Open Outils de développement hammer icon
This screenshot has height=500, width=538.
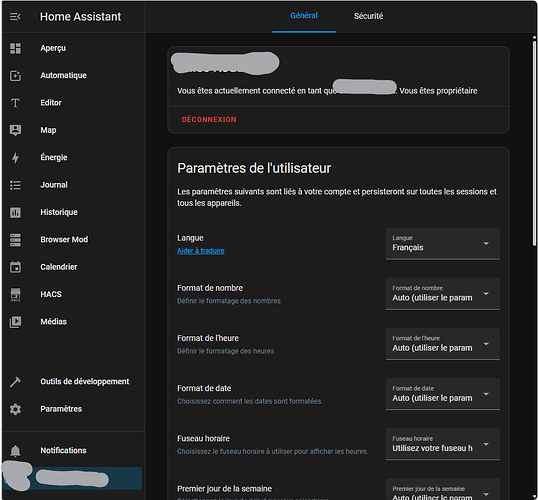coord(15,382)
